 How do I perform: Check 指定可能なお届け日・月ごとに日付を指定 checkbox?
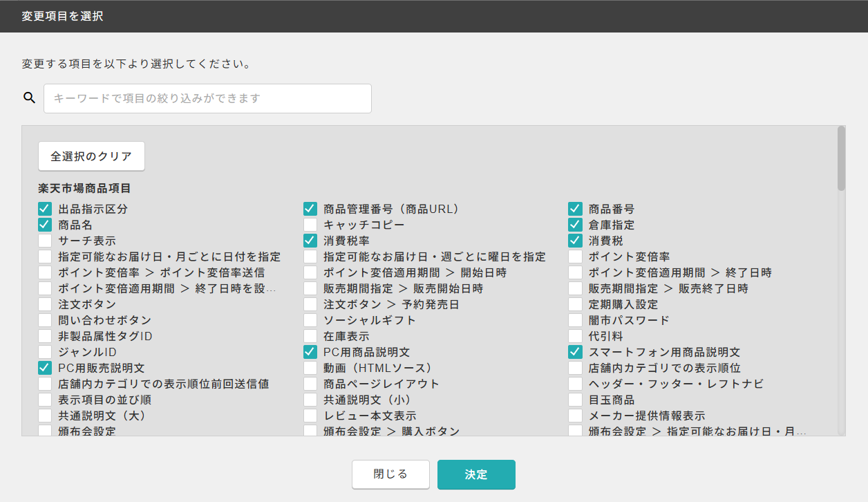click(x=45, y=257)
